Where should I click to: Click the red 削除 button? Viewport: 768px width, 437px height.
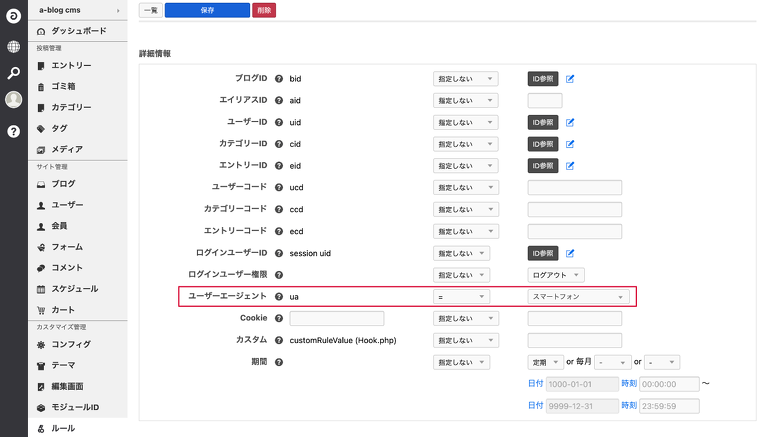coord(264,10)
